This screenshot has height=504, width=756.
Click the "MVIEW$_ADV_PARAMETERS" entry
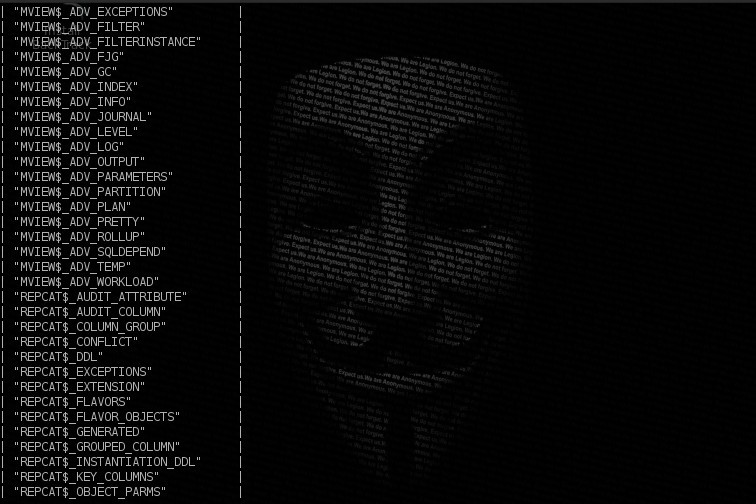pos(94,177)
